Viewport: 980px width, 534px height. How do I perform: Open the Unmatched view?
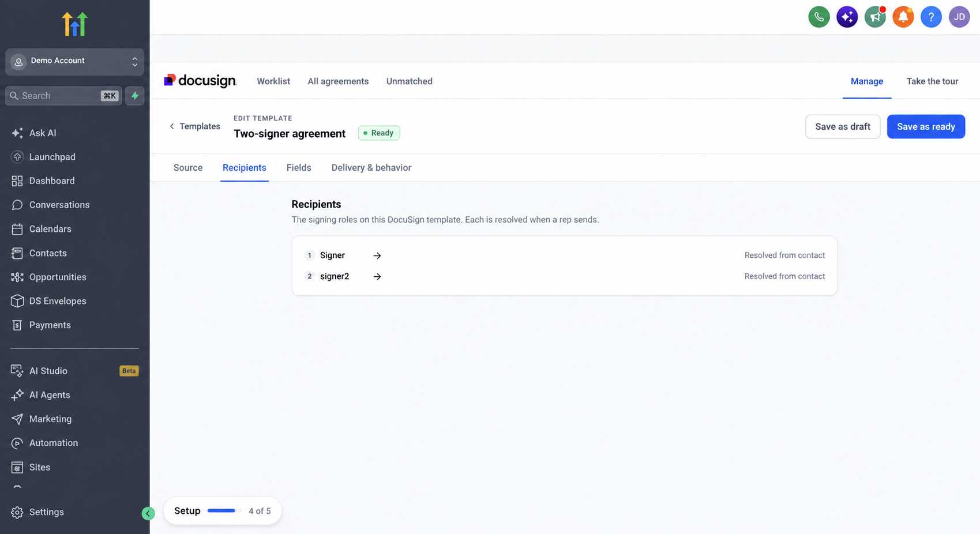coord(410,81)
